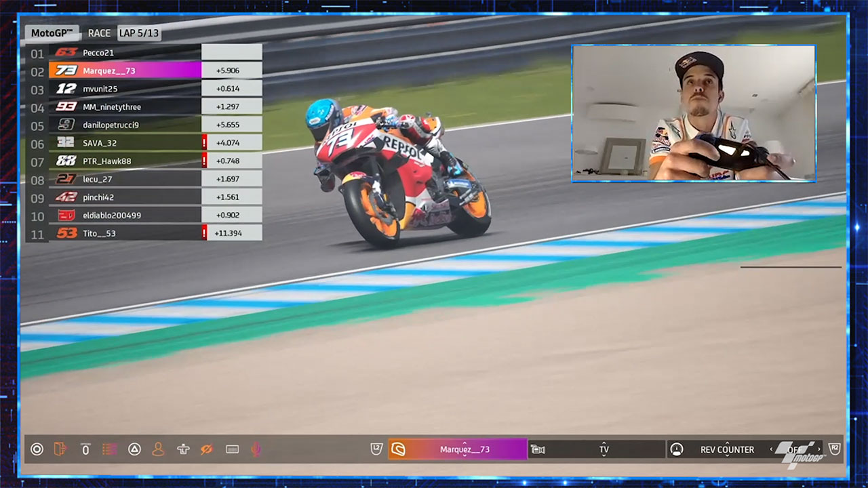Switch to the RACE tab
This screenshot has width=868, height=488.
(x=99, y=33)
